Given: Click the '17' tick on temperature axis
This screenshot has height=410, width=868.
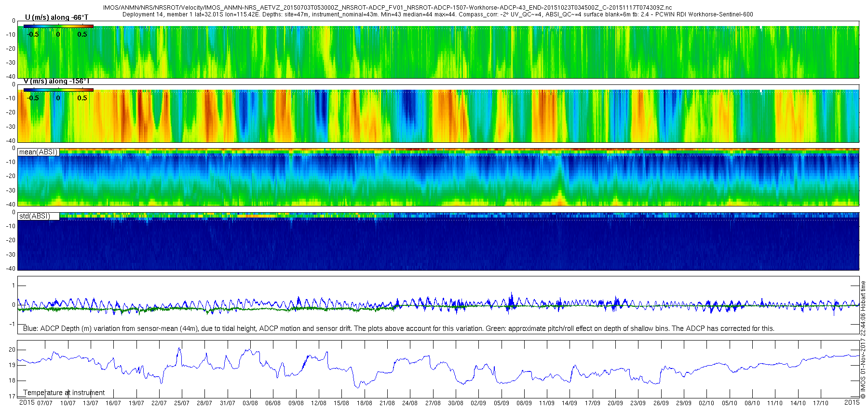Looking at the screenshot, I should point(13,396).
